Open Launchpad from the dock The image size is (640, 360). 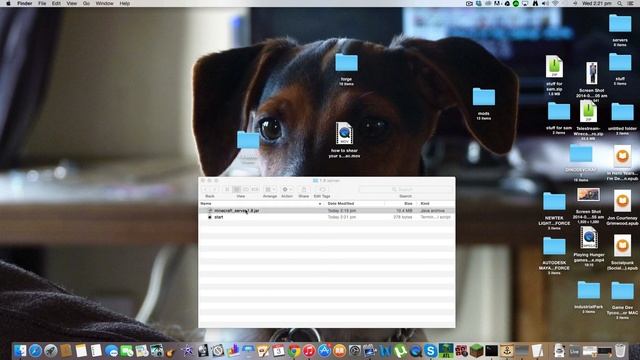51,350
